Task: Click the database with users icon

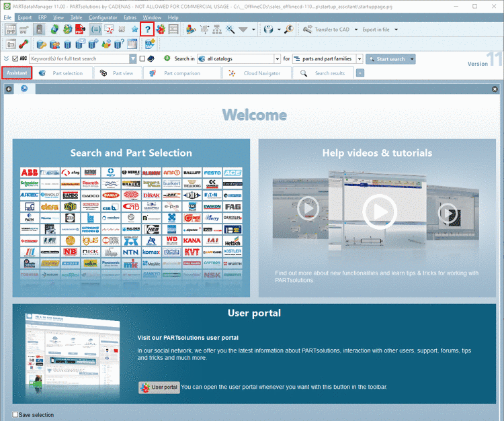Action: click(x=54, y=44)
